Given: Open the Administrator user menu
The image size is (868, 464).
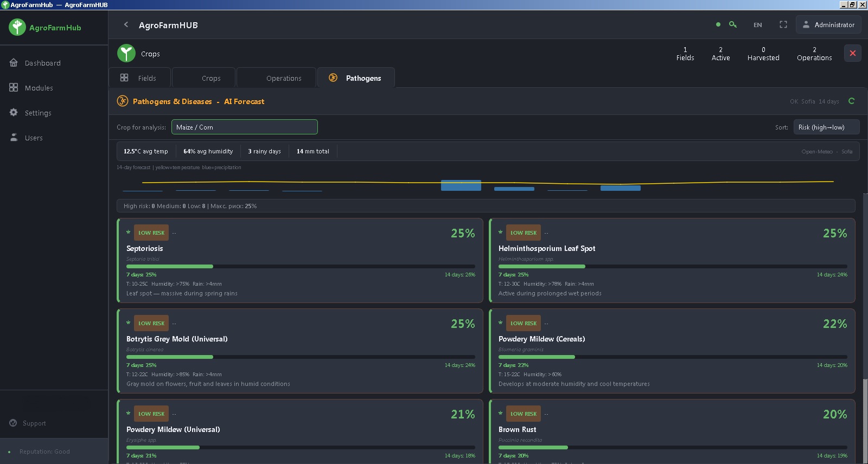Looking at the screenshot, I should point(828,24).
